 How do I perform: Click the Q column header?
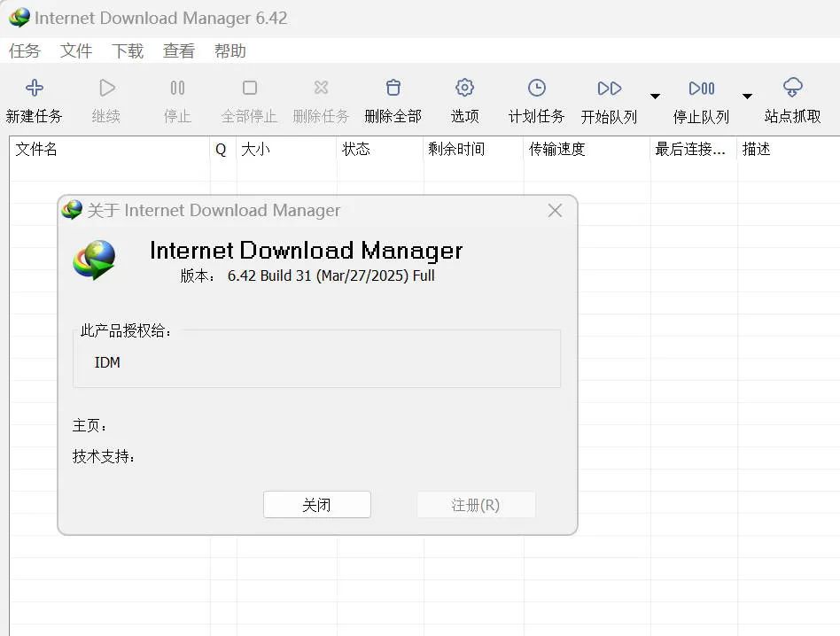click(x=223, y=149)
